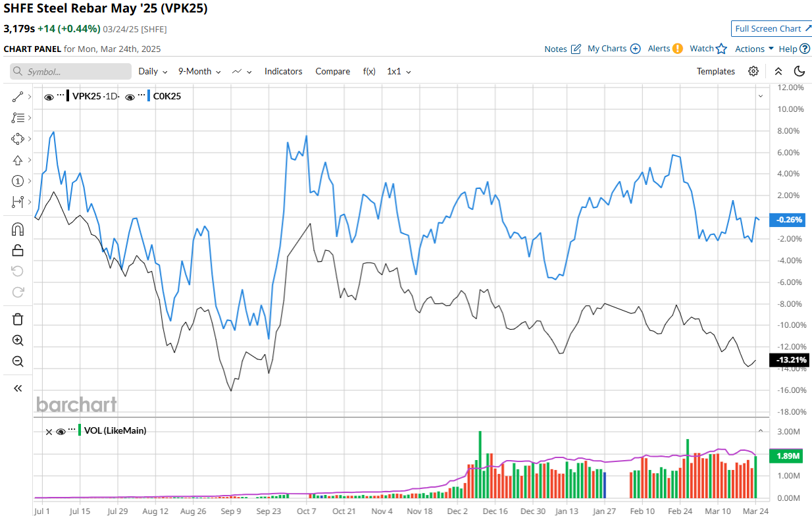Toggle the magnet snap mode icon
Image resolution: width=812 pixels, height=516 pixels.
(x=18, y=229)
